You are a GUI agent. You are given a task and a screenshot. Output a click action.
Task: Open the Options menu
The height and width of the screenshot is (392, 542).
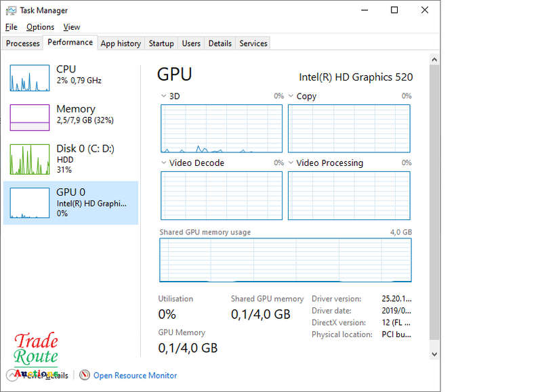click(40, 27)
